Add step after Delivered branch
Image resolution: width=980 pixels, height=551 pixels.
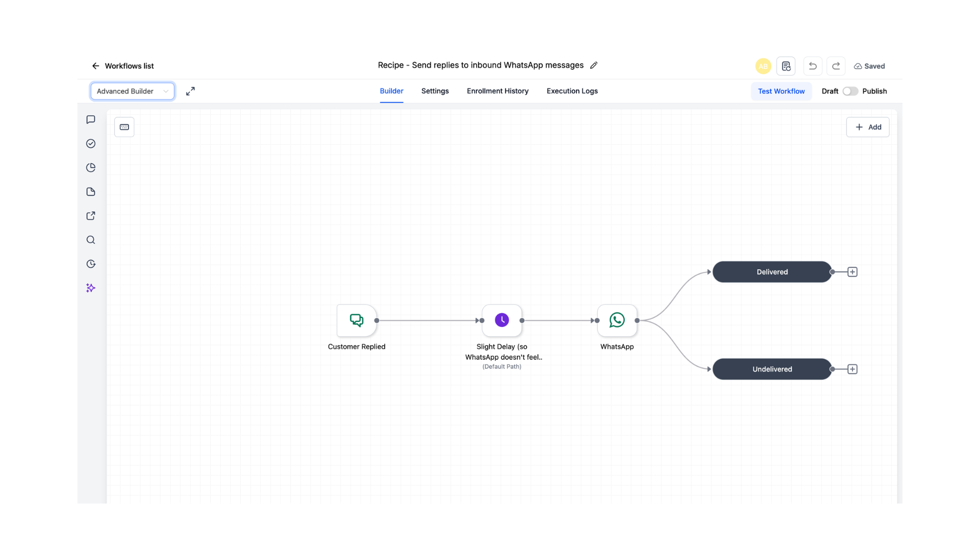pos(852,272)
